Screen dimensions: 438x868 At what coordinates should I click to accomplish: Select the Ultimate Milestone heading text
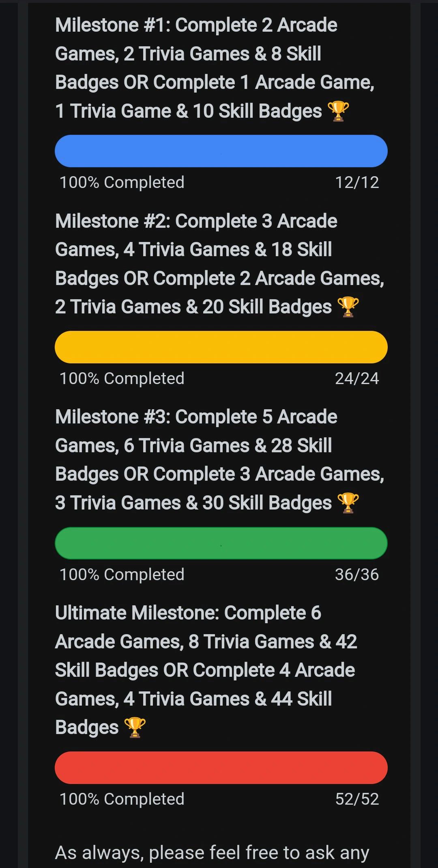tap(206, 670)
